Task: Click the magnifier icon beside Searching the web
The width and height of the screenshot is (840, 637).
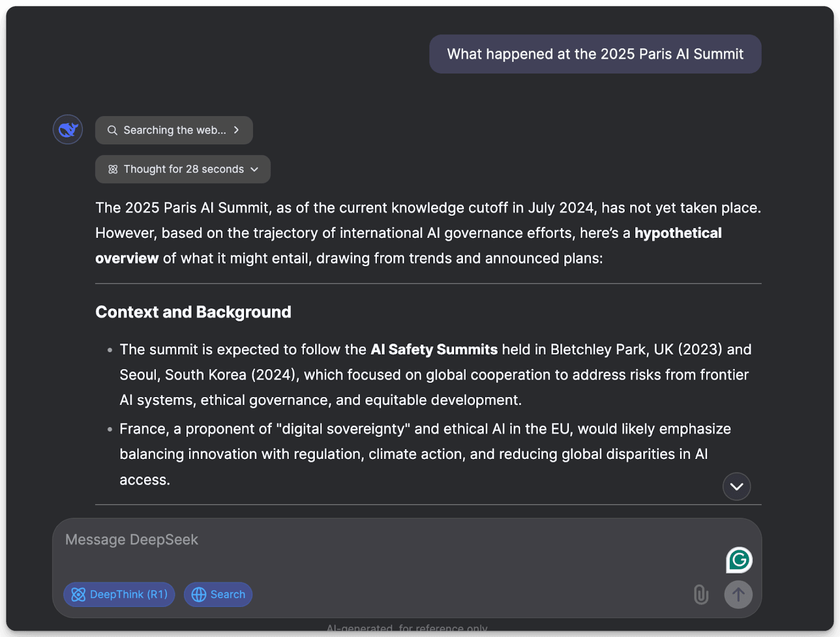Action: pyautogui.click(x=112, y=130)
